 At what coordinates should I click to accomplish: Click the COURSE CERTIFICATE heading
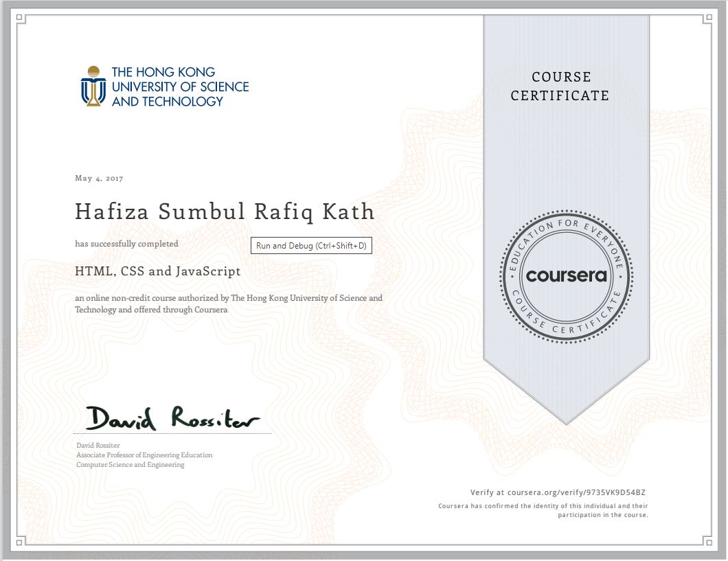click(560, 87)
